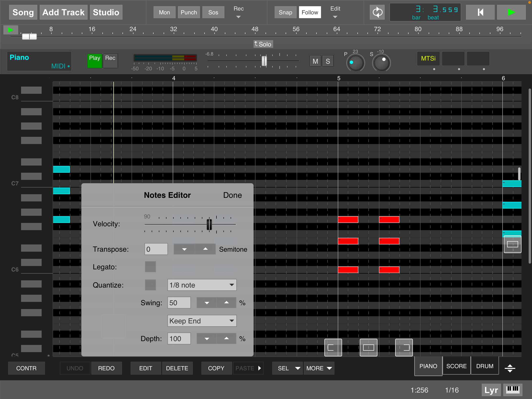Adjust the send knob S
The width and height of the screenshot is (532, 399).
point(381,62)
